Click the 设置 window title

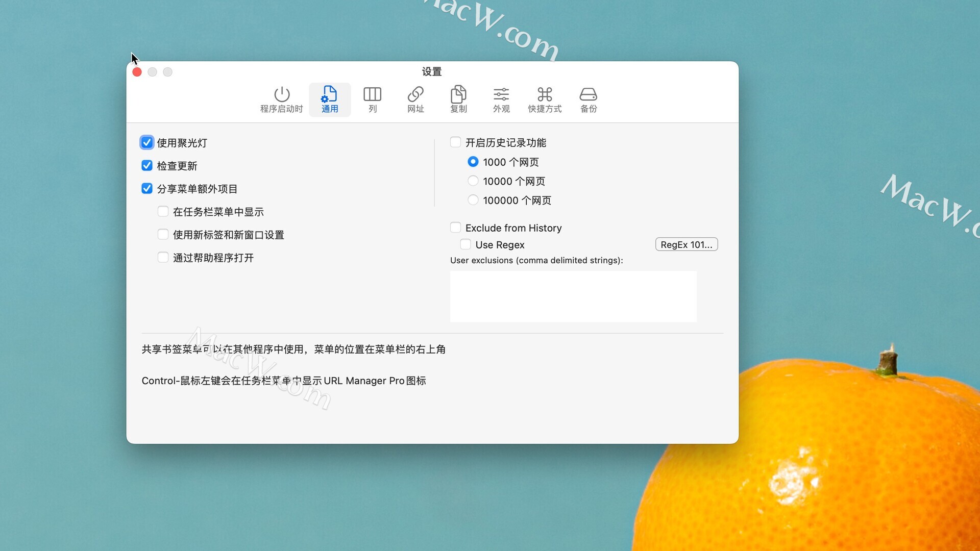pos(432,72)
